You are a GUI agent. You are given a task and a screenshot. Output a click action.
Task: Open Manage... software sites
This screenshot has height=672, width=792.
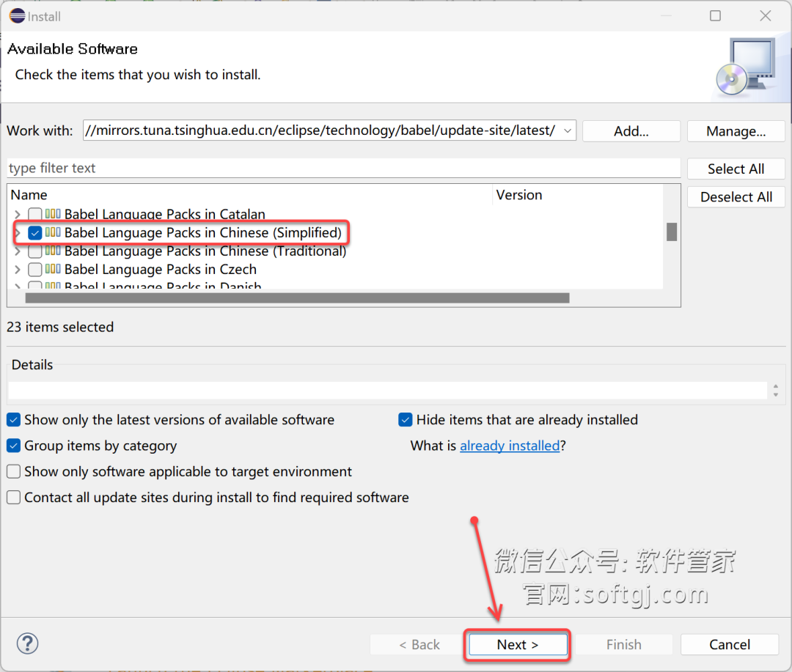(736, 131)
